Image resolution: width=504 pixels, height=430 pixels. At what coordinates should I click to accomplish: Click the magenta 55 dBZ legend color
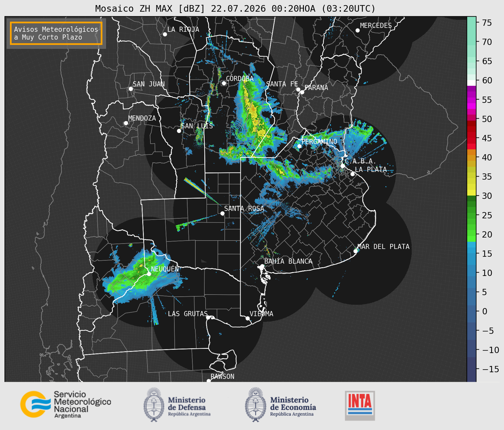[x=471, y=100]
